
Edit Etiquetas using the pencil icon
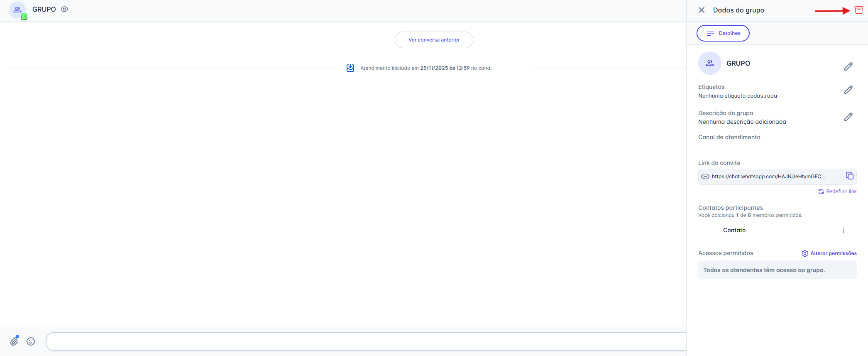coord(848,90)
